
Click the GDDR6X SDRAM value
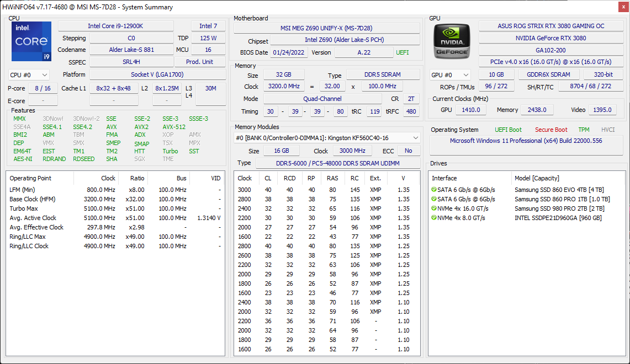tap(548, 74)
